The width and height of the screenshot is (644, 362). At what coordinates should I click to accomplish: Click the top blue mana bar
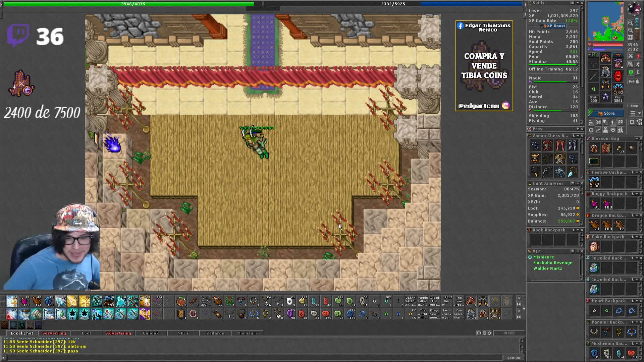[x=393, y=4]
